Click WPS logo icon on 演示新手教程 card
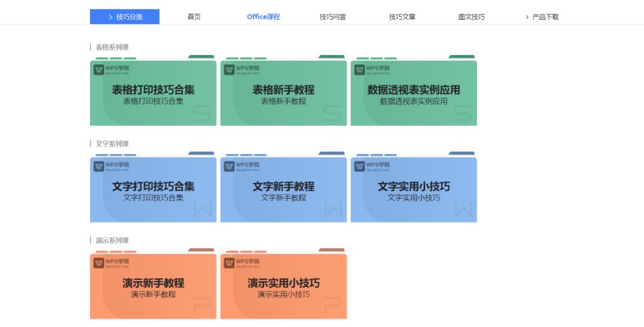This screenshot has height=327, width=644. (98, 263)
